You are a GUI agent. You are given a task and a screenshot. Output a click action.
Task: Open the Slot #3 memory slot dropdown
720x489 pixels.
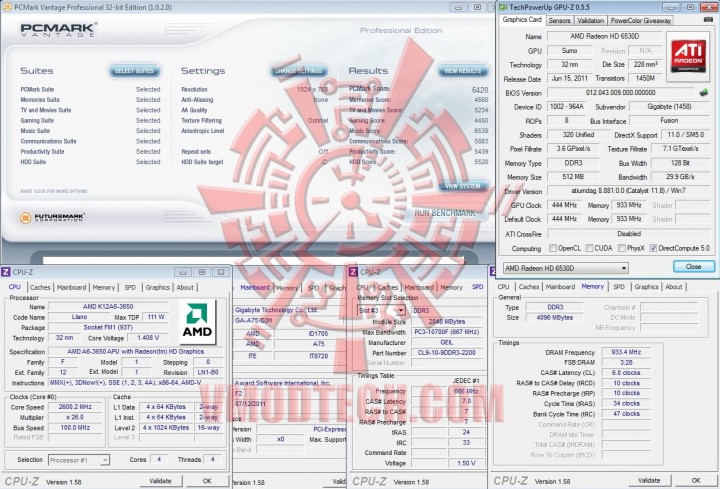[382, 310]
